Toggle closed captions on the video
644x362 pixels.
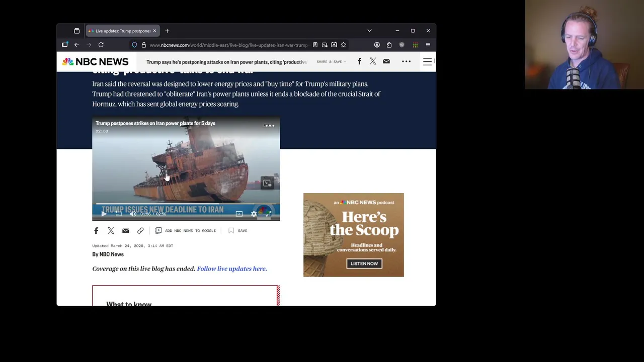tap(239, 214)
